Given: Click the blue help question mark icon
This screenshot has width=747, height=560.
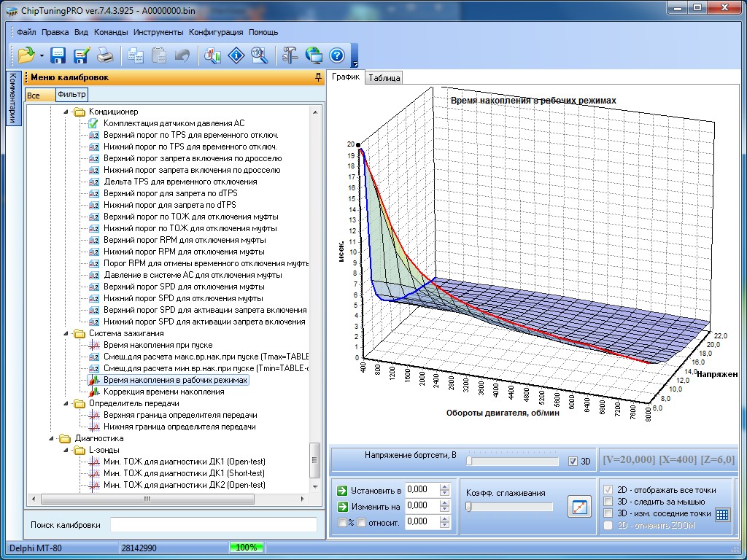Looking at the screenshot, I should (336, 55).
